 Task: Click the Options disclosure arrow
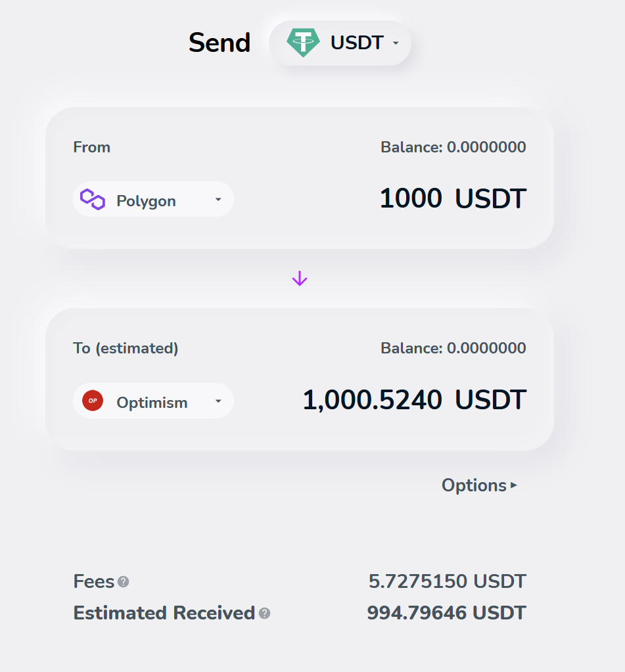pyautogui.click(x=513, y=485)
